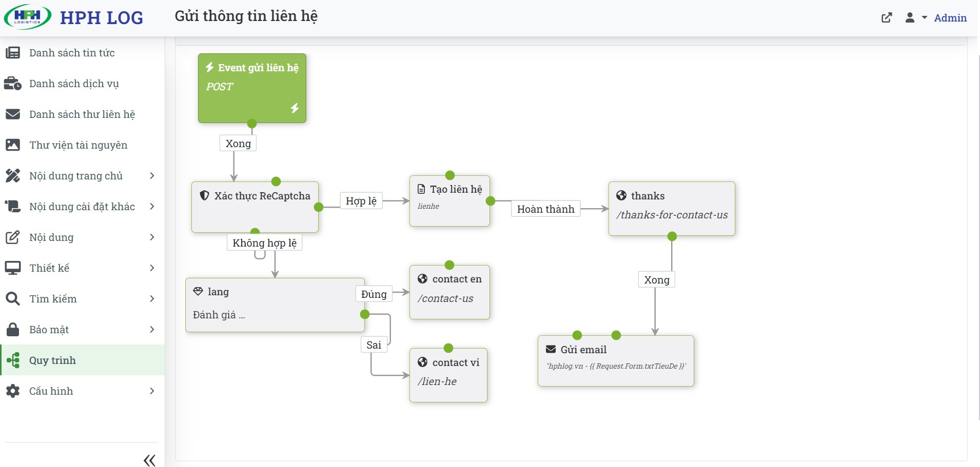
Task: Collapse the sidebar with double chevron
Action: (x=149, y=460)
